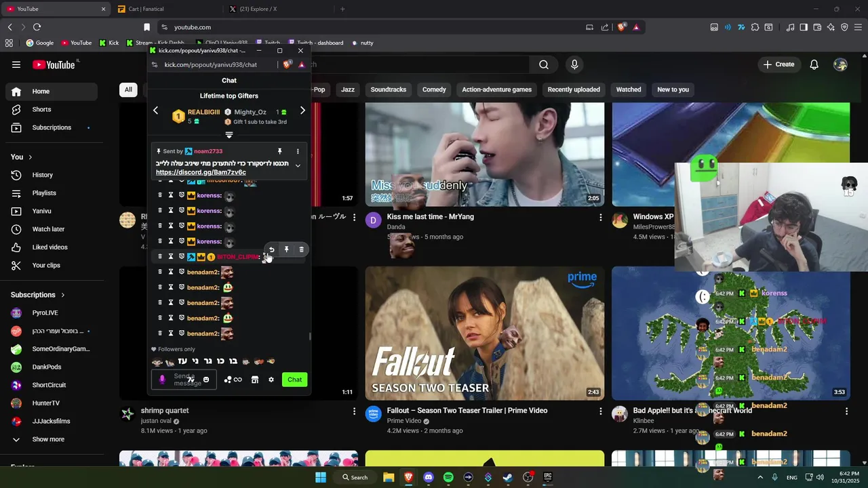This screenshot has height=488, width=868.
Task: Open the emoji picker in Kick chat
Action: tap(206, 380)
